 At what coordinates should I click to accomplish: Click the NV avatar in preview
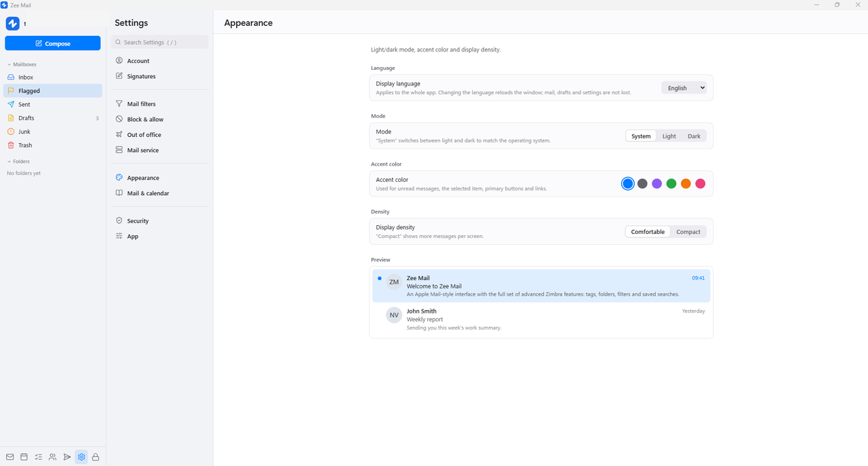tap(394, 315)
